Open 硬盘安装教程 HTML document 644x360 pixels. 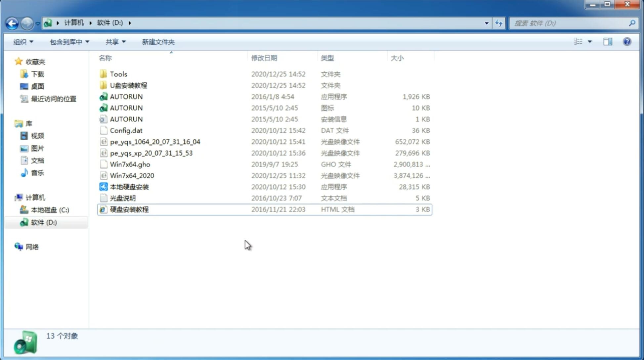click(x=129, y=209)
